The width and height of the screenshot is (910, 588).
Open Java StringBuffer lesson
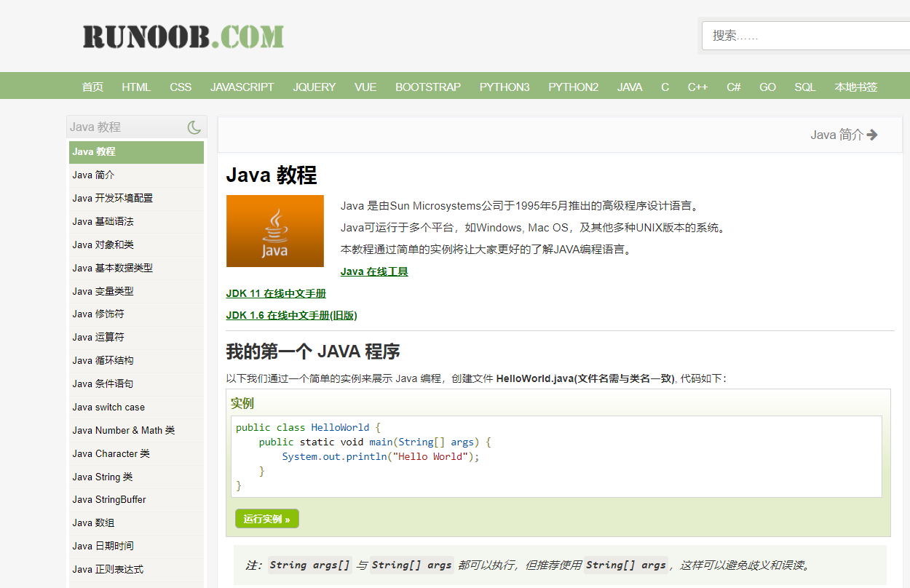click(136, 500)
